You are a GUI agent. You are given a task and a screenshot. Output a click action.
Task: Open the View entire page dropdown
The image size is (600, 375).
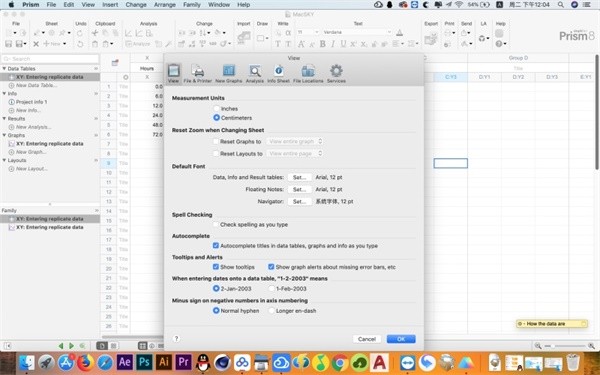pos(295,153)
